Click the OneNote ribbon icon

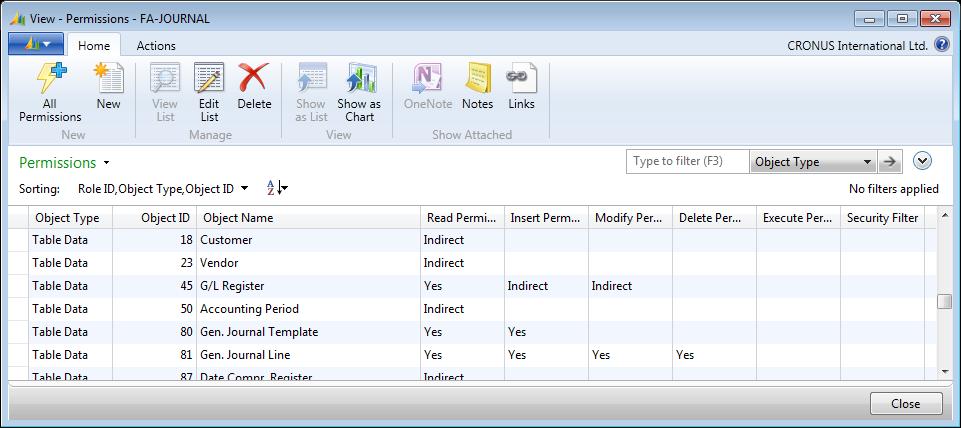pos(428,86)
